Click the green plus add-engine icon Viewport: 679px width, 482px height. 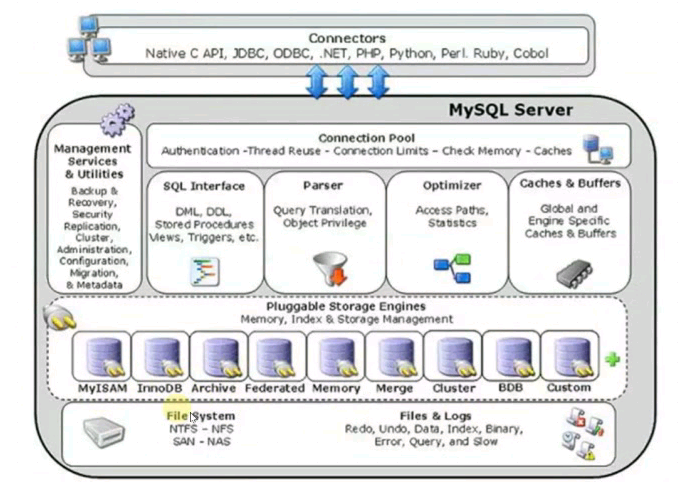pos(612,359)
